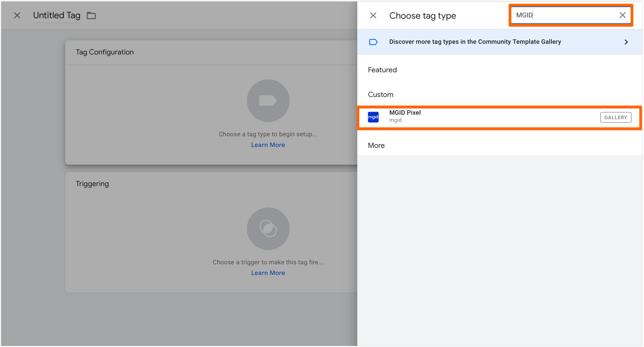The width and height of the screenshot is (644, 347).
Task: Click the Community Template Gallery flag icon
Action: pyautogui.click(x=373, y=41)
